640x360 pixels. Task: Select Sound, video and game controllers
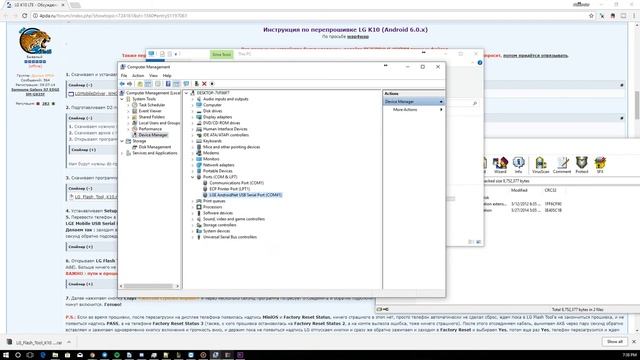[x=234, y=219]
